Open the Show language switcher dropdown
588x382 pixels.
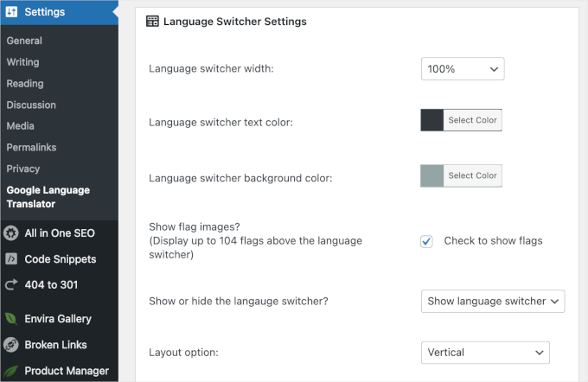click(x=493, y=301)
